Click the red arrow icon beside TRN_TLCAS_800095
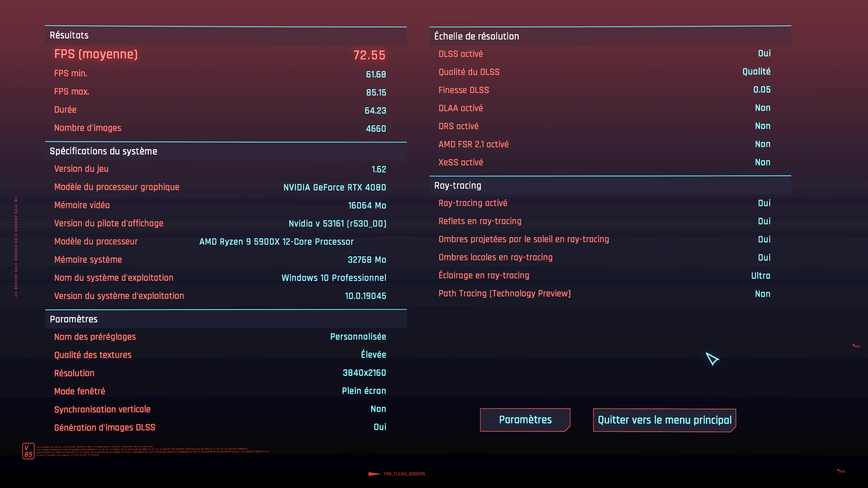This screenshot has width=868, height=488. (374, 474)
